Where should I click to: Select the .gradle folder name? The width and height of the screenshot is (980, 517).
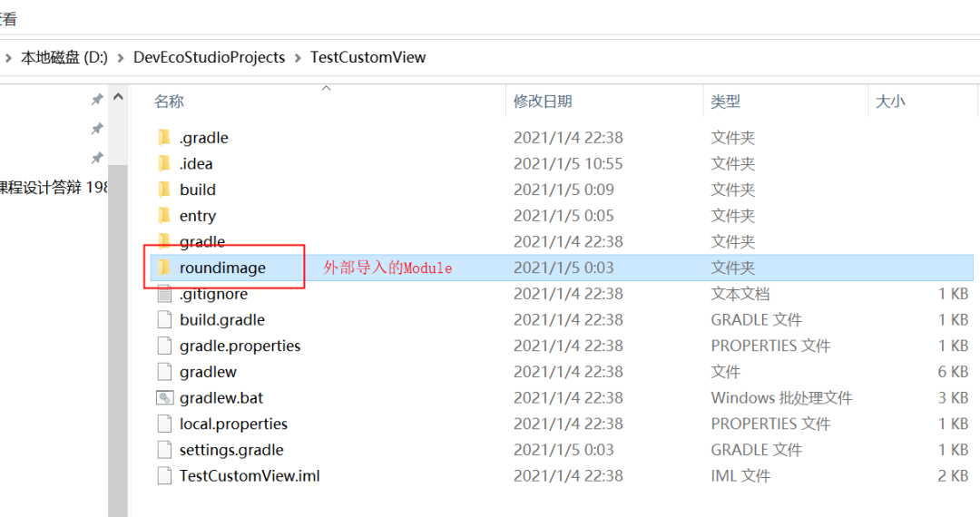coord(204,137)
